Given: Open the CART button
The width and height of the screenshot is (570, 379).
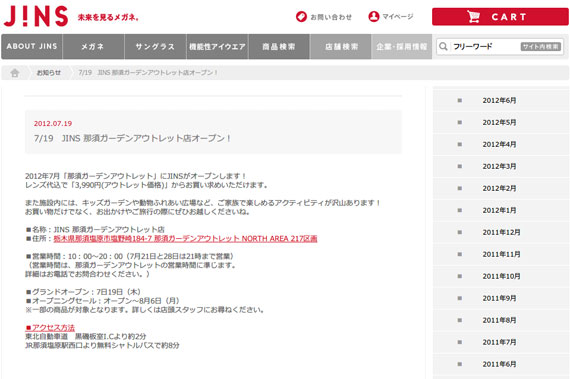Looking at the screenshot, I should click(x=500, y=17).
